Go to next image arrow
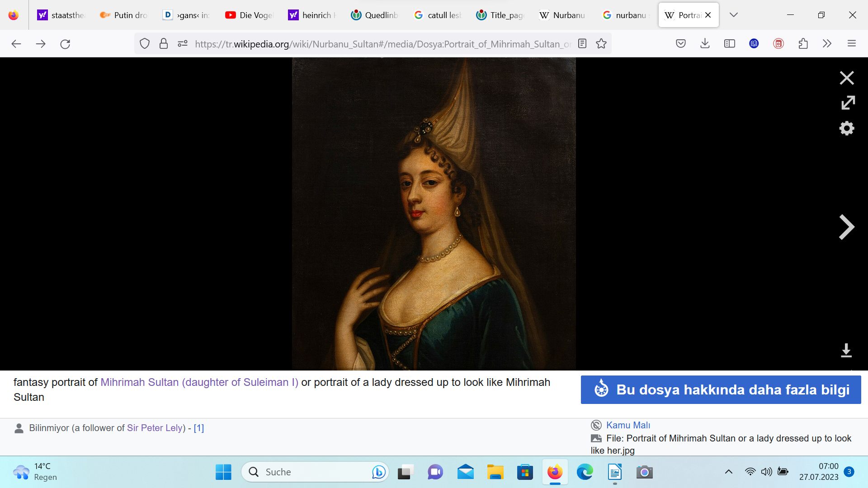Screen dimensions: 868x488 point(846,227)
